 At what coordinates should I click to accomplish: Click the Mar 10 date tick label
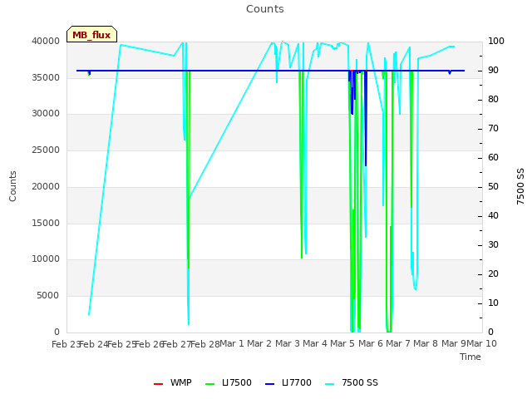(482, 343)
